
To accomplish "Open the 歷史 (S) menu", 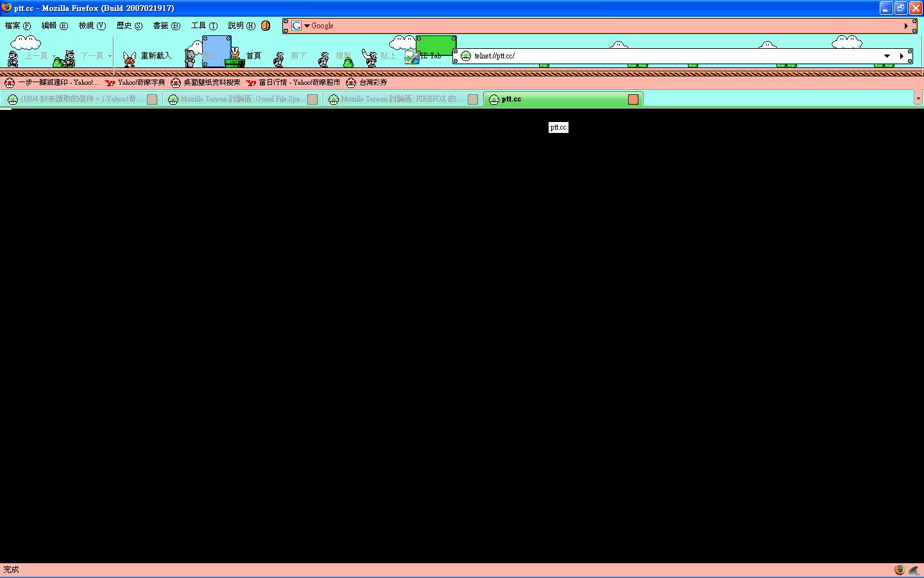I will [129, 26].
